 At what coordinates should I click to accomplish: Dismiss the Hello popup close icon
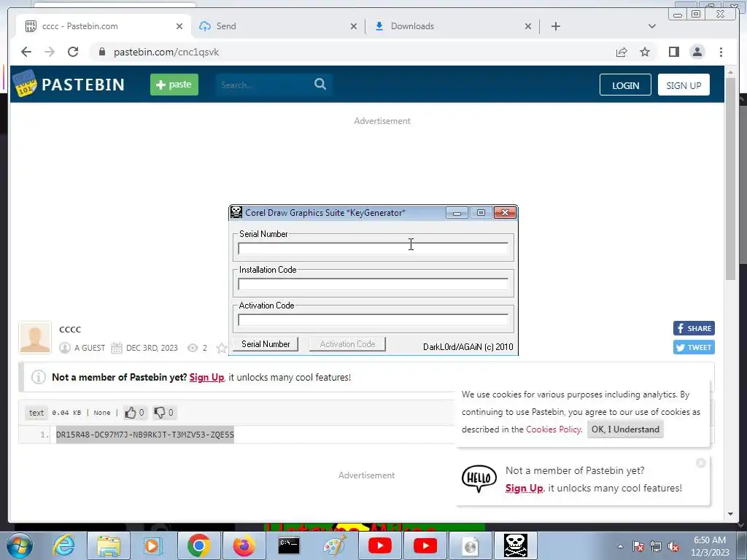click(700, 462)
